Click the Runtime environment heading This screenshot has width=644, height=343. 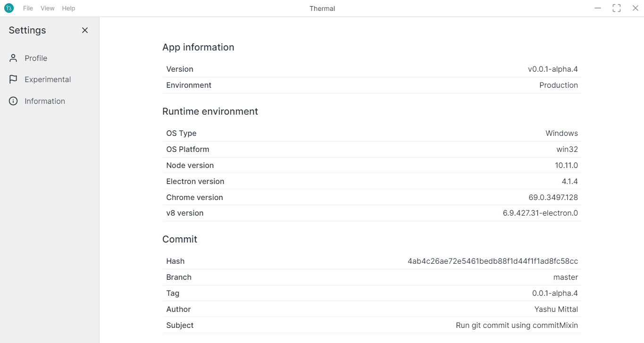tap(210, 111)
